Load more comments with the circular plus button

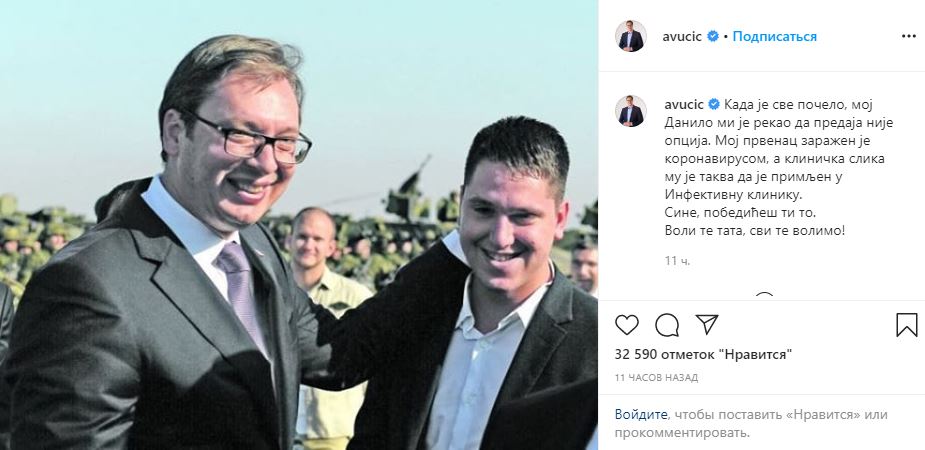point(764,296)
